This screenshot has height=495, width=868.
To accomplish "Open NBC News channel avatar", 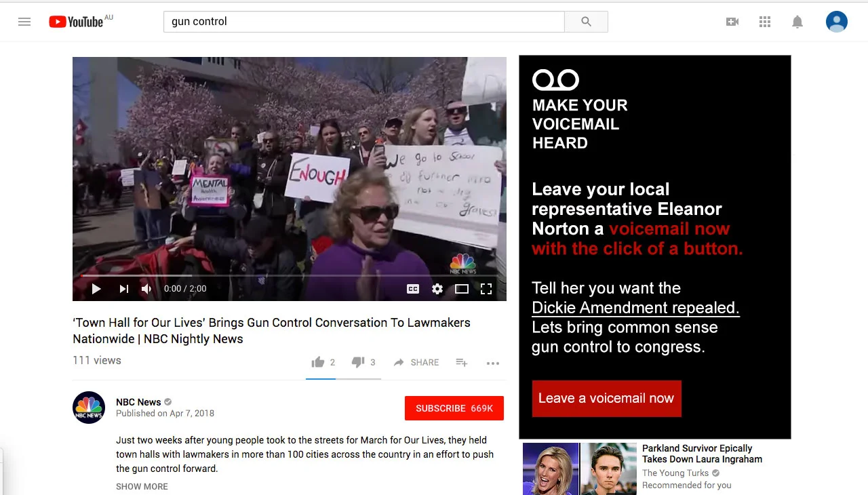I will pos(89,408).
